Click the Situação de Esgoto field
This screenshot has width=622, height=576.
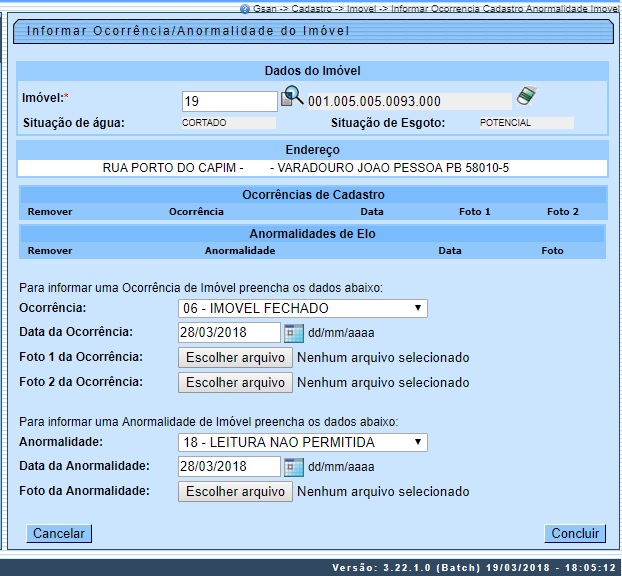pyautogui.click(x=525, y=123)
